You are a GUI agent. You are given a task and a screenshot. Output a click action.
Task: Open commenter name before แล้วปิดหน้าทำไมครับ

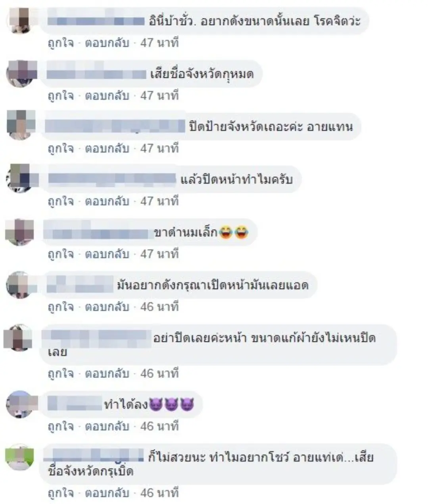(111, 179)
